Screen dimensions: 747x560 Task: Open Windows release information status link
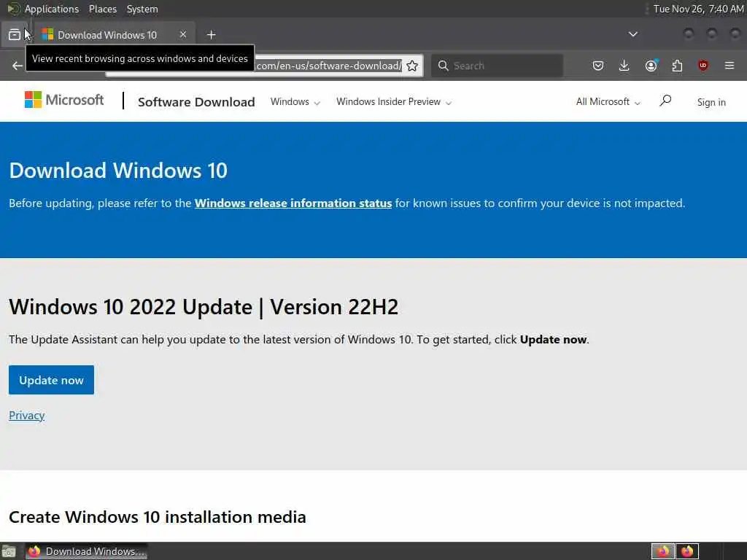pyautogui.click(x=293, y=203)
